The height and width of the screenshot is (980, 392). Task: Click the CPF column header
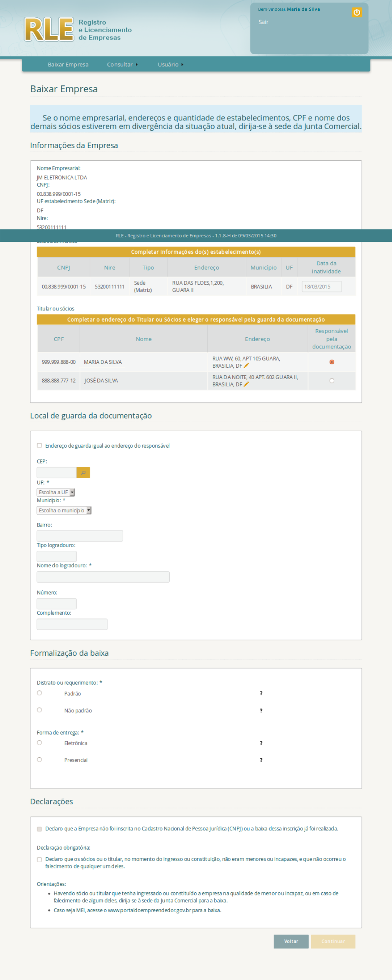[x=59, y=339]
